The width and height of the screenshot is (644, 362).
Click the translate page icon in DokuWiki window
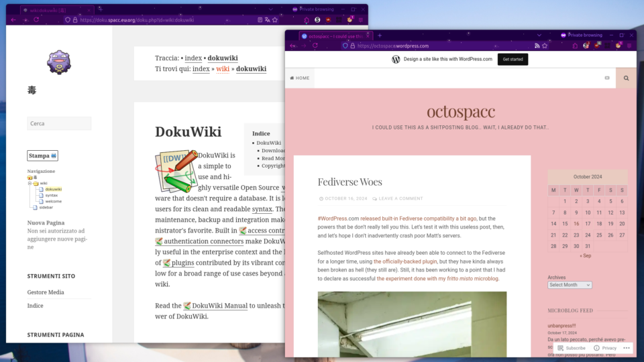(x=268, y=19)
